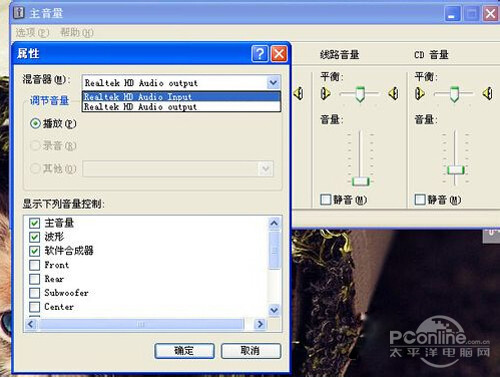Click the CD 音量 balance slider thumb
This screenshot has width=500, height=378.
pos(454,94)
